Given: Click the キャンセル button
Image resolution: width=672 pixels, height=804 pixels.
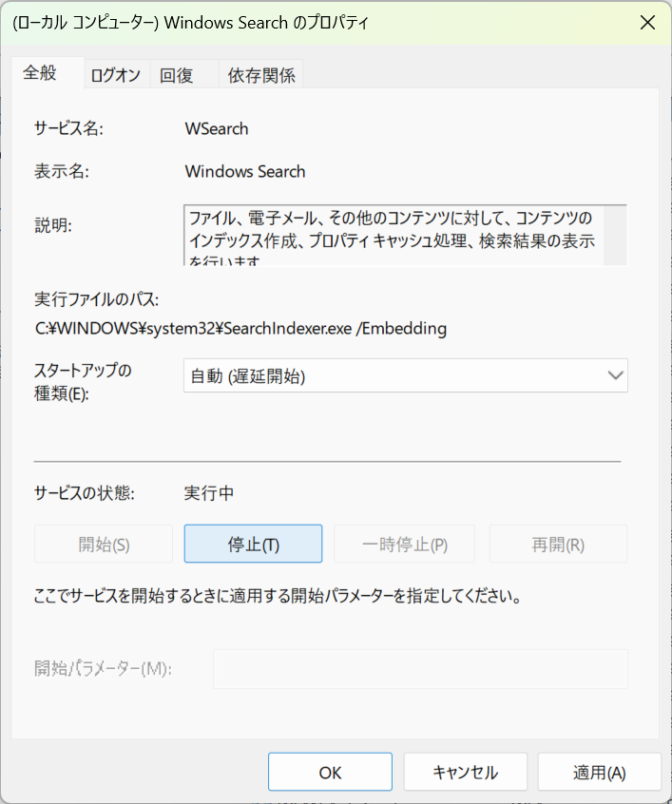Looking at the screenshot, I should coord(466,773).
